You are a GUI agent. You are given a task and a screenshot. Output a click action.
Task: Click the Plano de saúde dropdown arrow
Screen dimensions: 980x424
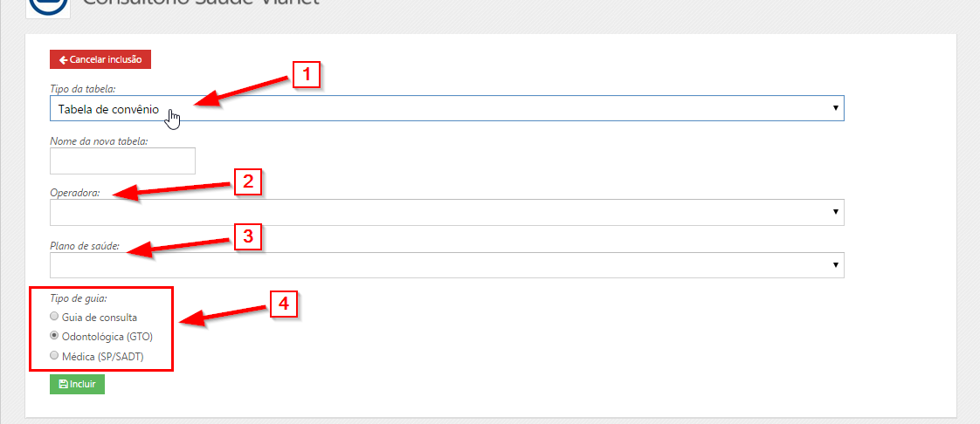pos(836,264)
